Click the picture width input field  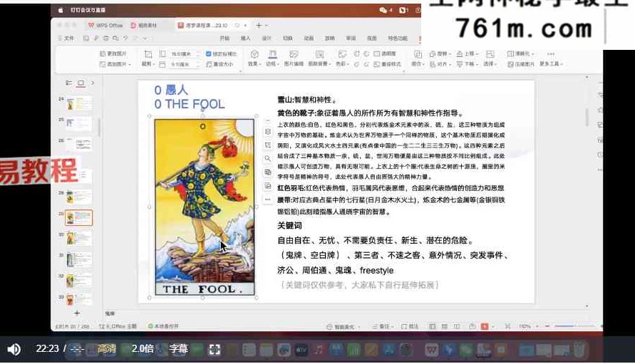click(x=185, y=64)
